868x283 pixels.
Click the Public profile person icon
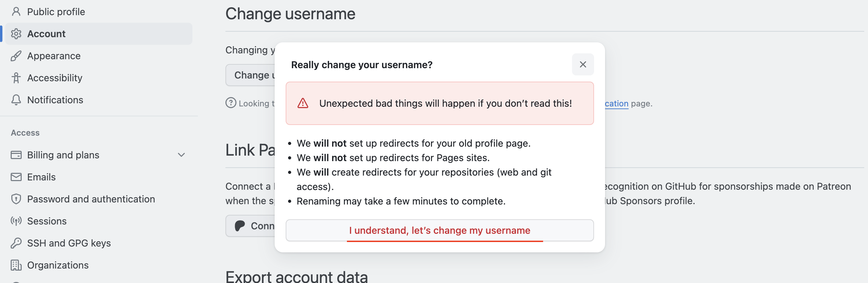16,12
